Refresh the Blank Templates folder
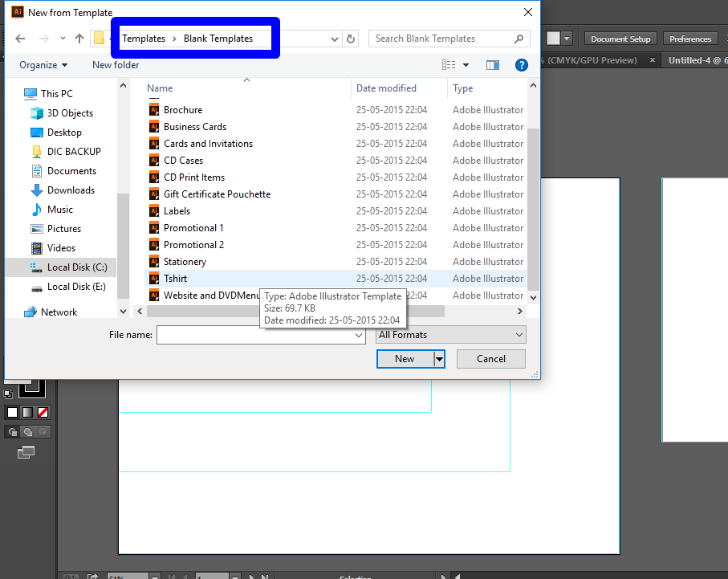 pos(351,39)
